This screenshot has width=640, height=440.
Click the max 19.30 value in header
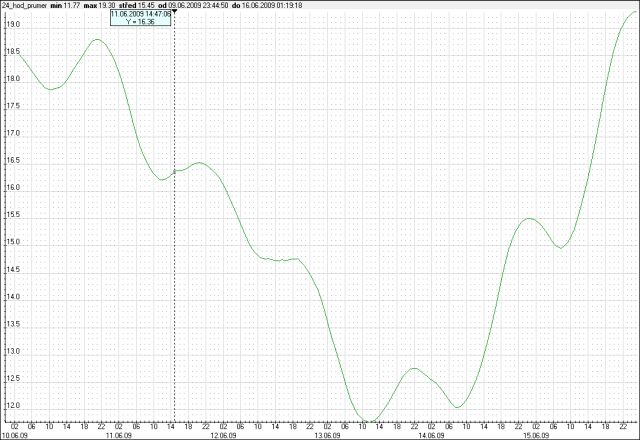[x=102, y=5]
